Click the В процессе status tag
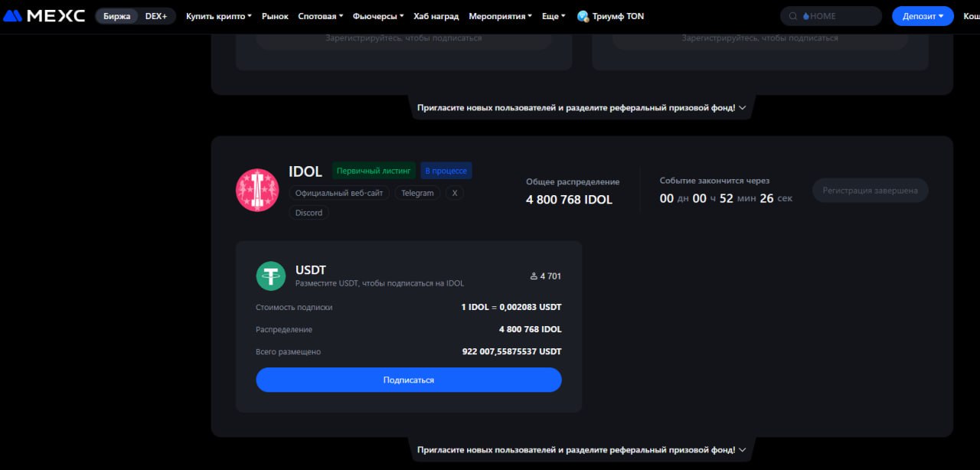The width and height of the screenshot is (980, 470). (x=446, y=171)
